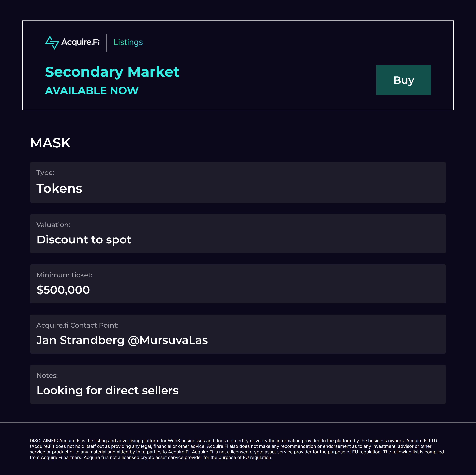476x475 pixels.
Task: Click the vertical divider beside Listings
Action: (107, 43)
